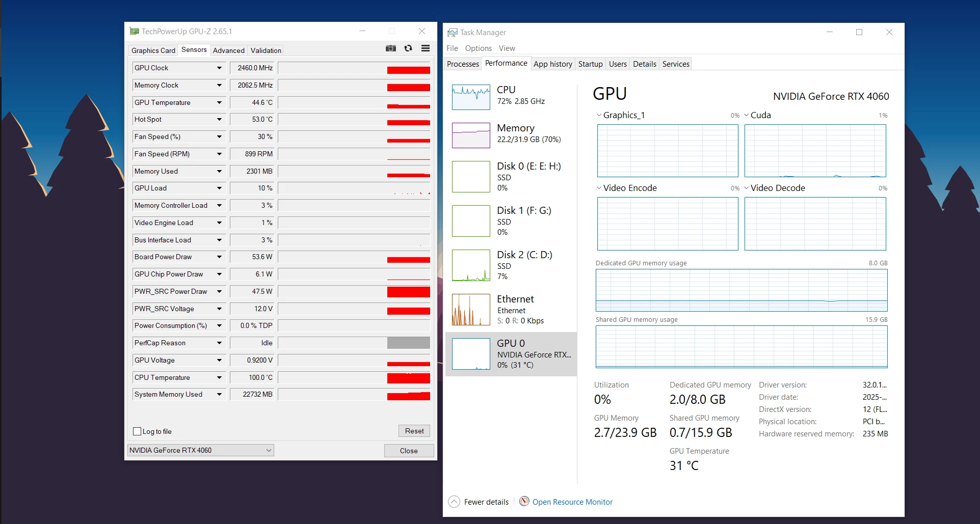This screenshot has width=980, height=524.
Task: Click the Dedicated GPU memory usage graph
Action: click(741, 290)
